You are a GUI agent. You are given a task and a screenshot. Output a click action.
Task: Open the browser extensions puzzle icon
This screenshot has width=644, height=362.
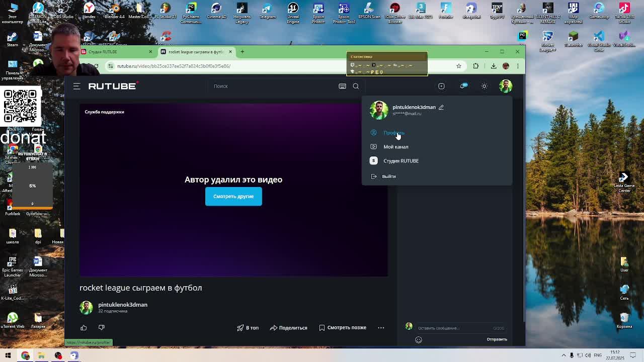[475, 66]
